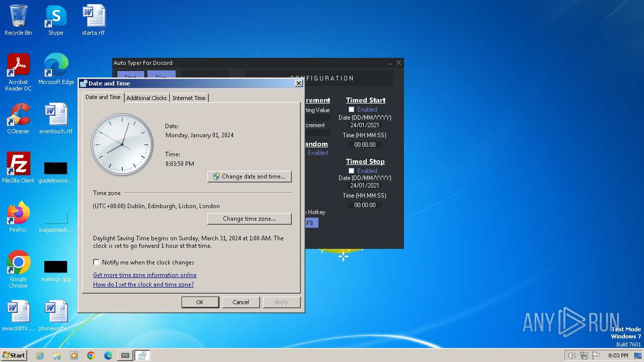Open the Windows Start menu
Viewport: 644px width, 362px height.
pos(14,355)
